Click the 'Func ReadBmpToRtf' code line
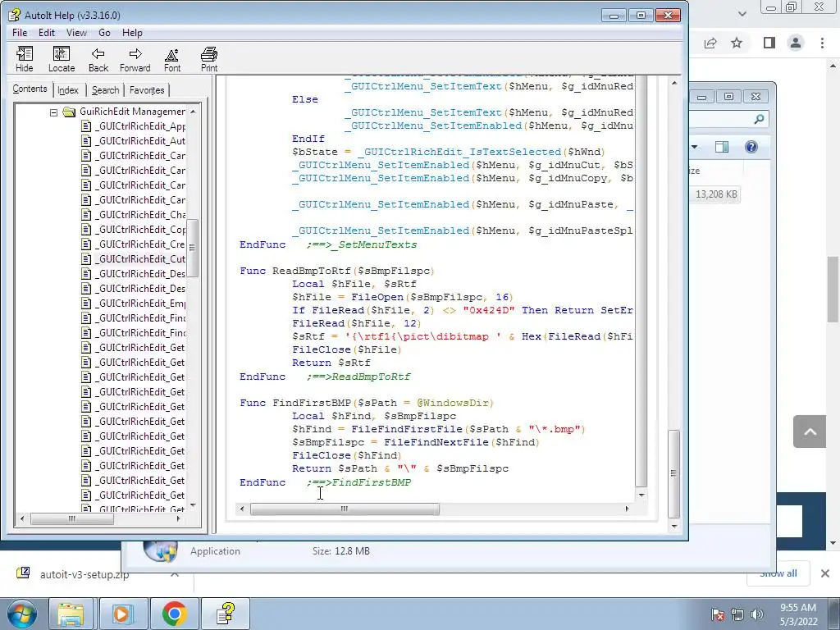Screen dimensions: 840x630 click(x=337, y=271)
